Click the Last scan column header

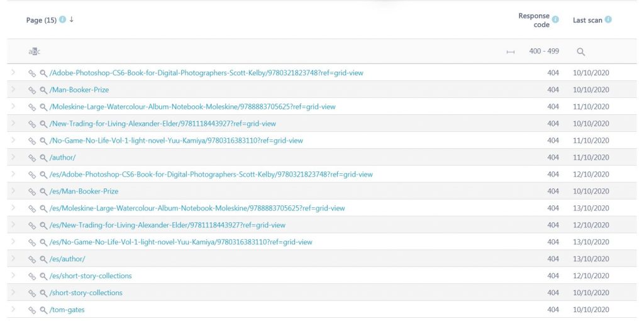pyautogui.click(x=587, y=20)
